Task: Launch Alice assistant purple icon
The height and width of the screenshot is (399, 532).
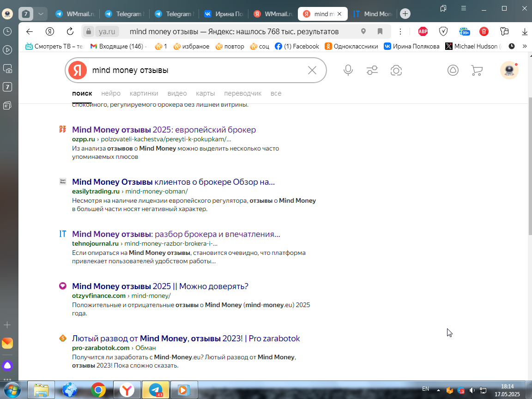Action: (7, 366)
